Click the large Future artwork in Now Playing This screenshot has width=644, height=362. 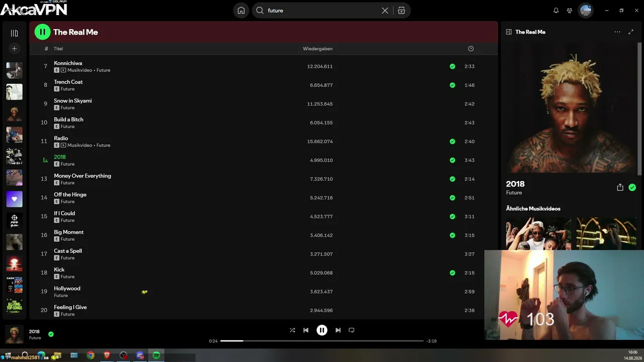pos(571,108)
